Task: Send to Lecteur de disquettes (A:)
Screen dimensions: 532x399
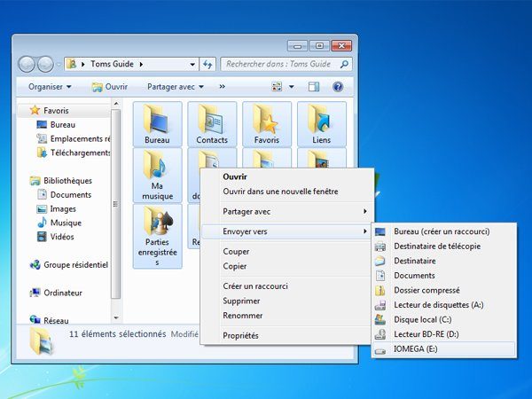Action: (444, 305)
